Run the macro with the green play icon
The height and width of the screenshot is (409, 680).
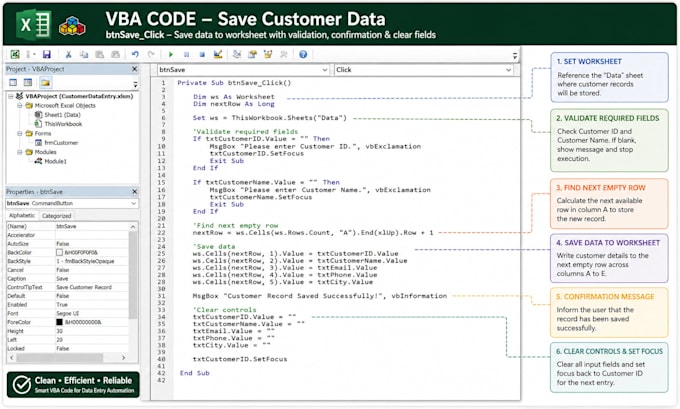coord(170,54)
